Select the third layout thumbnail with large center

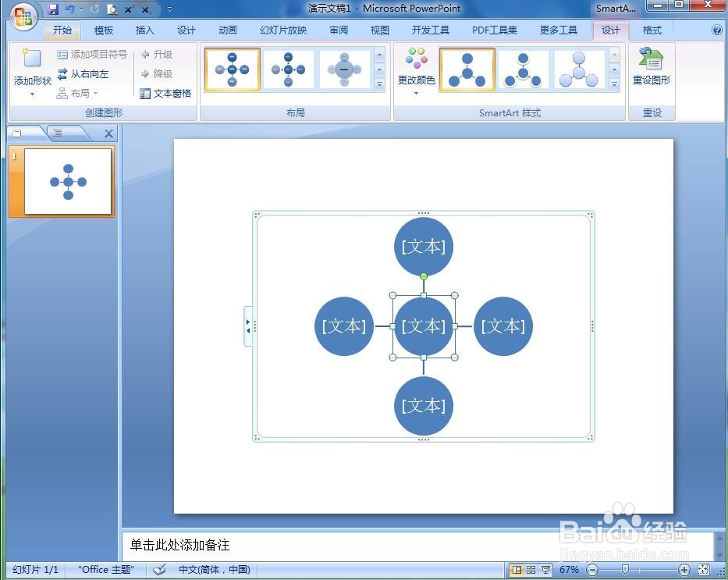[x=344, y=69]
